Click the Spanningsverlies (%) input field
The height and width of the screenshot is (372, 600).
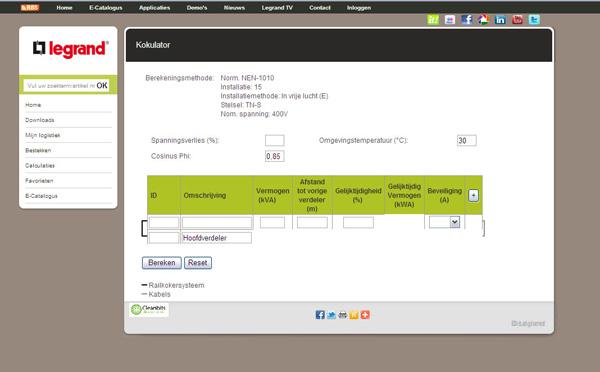click(275, 140)
